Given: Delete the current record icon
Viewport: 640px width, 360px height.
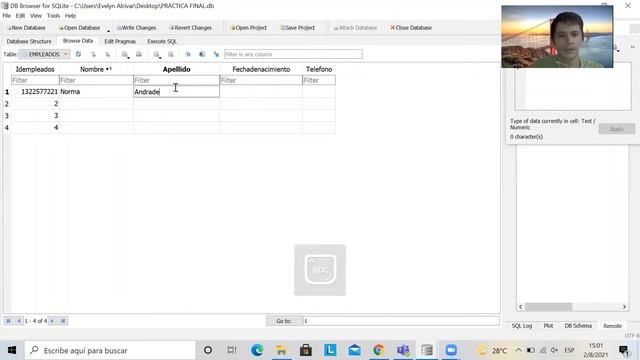Looking at the screenshot, I should coord(171,54).
